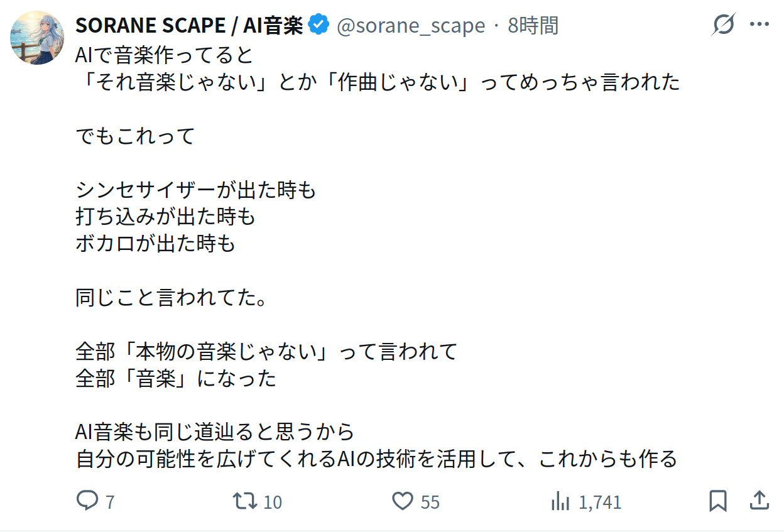Click the 8時間 timestamp

tap(533, 26)
